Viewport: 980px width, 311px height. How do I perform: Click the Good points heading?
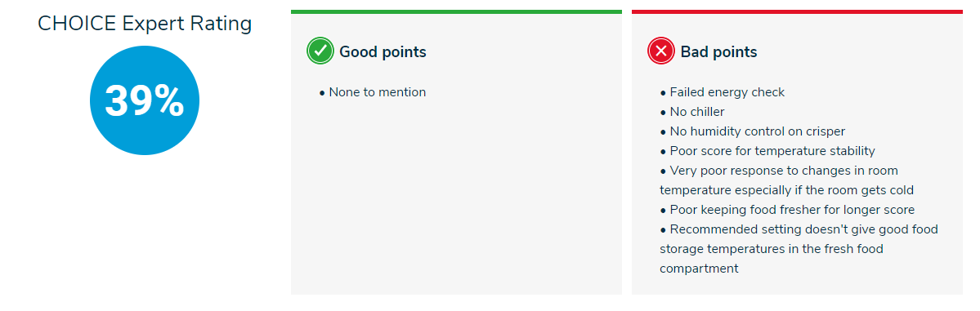pos(383,52)
